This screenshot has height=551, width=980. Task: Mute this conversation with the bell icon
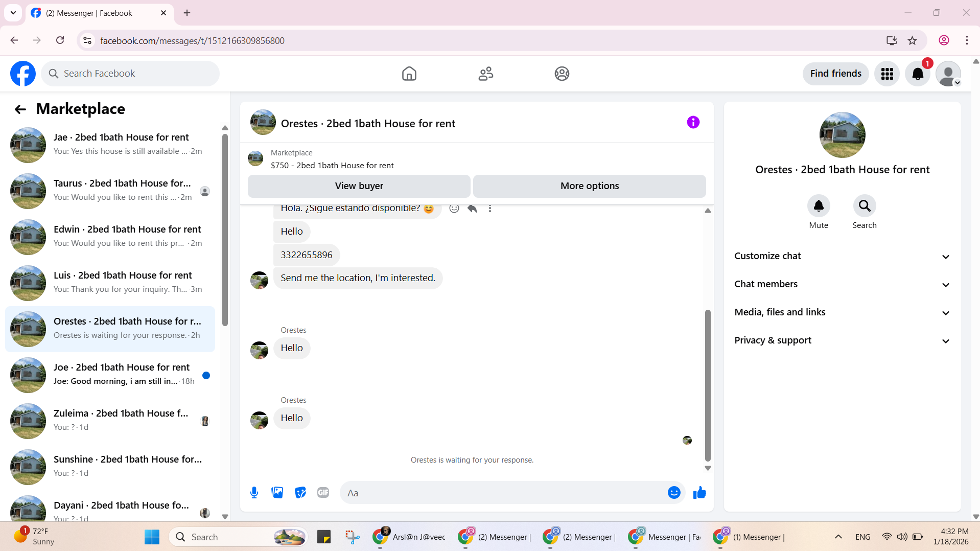[819, 206]
